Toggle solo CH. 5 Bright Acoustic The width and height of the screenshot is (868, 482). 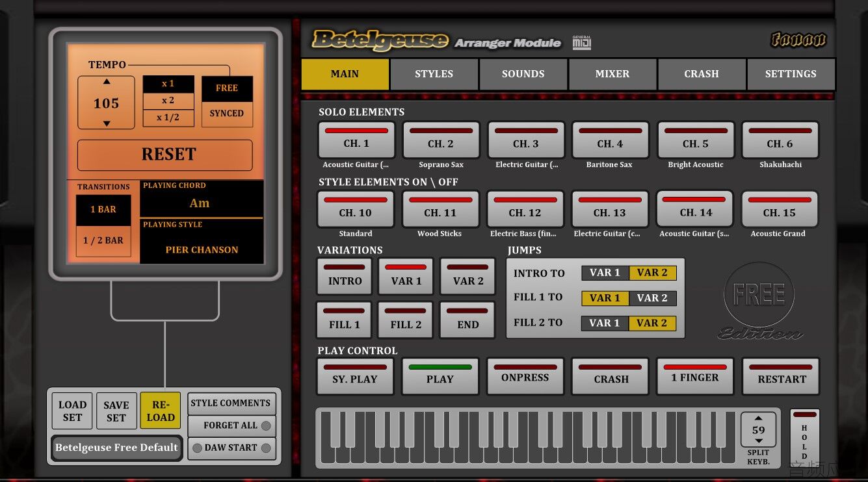pos(696,140)
